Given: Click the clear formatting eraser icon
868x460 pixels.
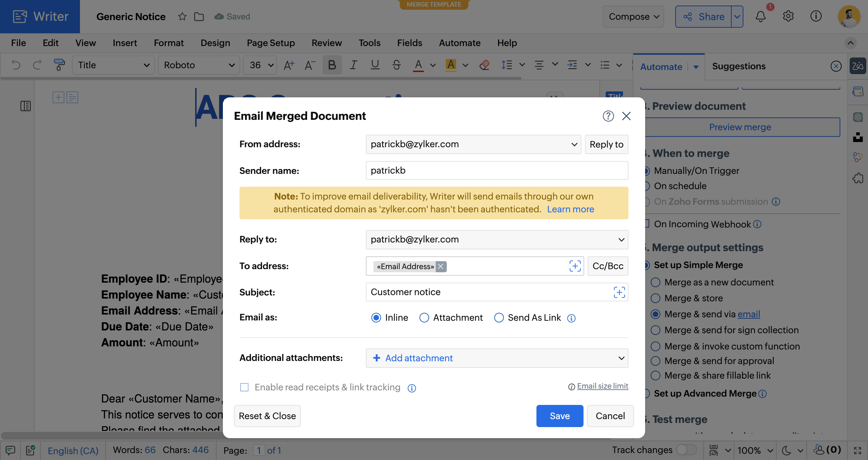Looking at the screenshot, I should (x=485, y=65).
